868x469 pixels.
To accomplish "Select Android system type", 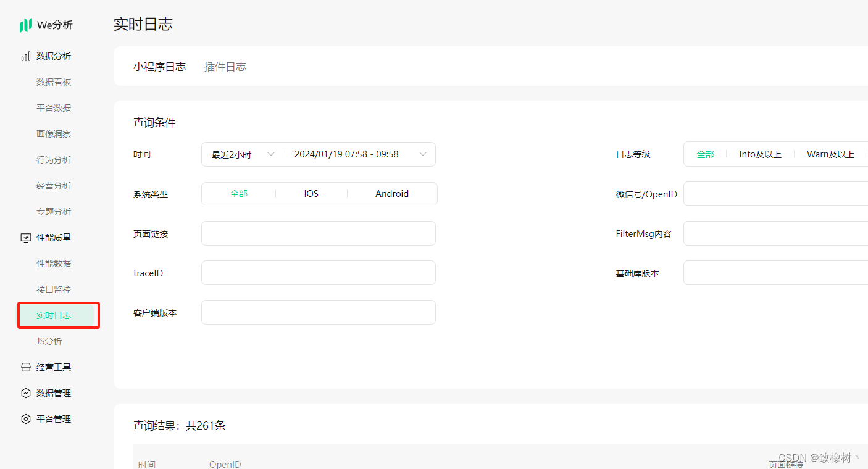I will click(392, 194).
